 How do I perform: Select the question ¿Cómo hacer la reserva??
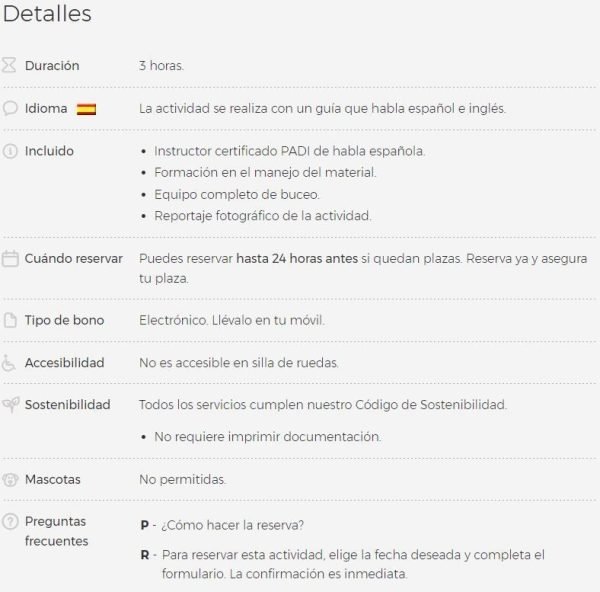232,525
